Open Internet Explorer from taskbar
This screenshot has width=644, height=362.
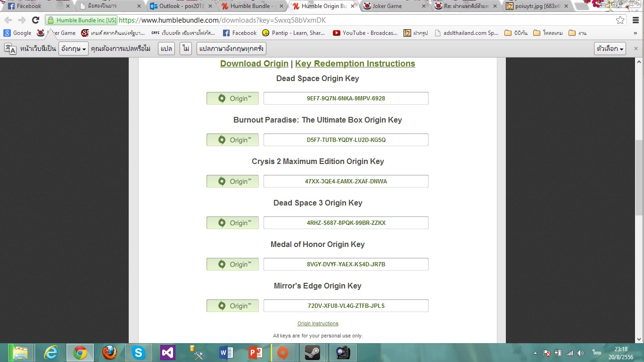pos(50,353)
